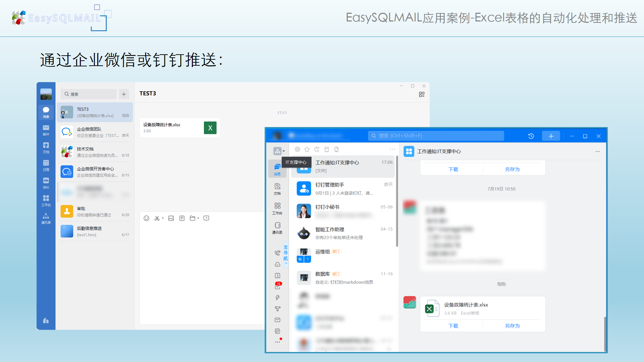
Task: Click the calendar icon in DingTalk sidebar
Action: (277, 276)
